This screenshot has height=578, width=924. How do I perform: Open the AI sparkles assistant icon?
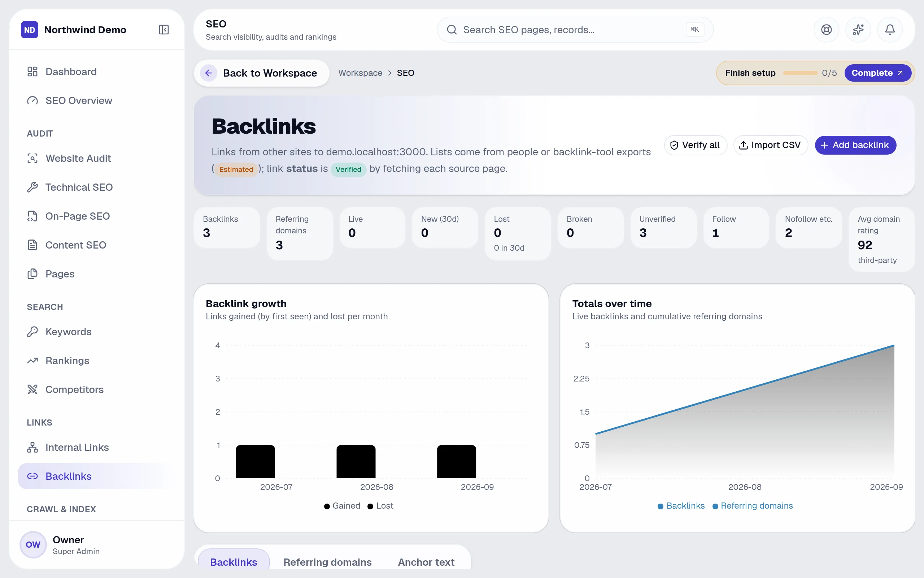coord(858,29)
